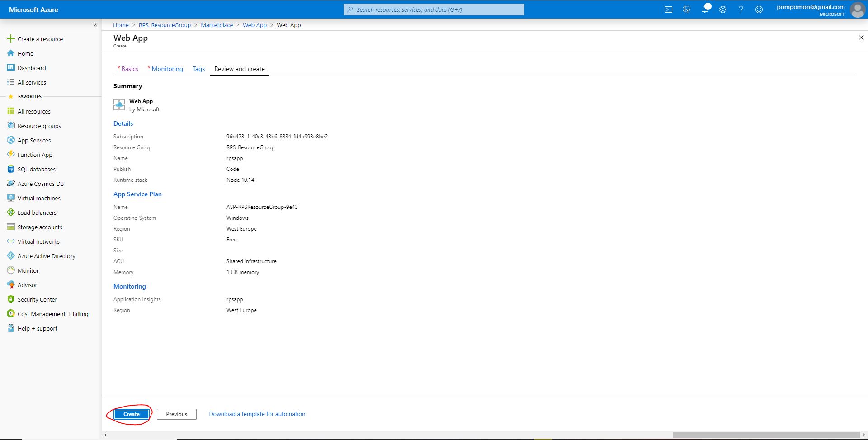
Task: Go to App Services
Action: click(34, 140)
